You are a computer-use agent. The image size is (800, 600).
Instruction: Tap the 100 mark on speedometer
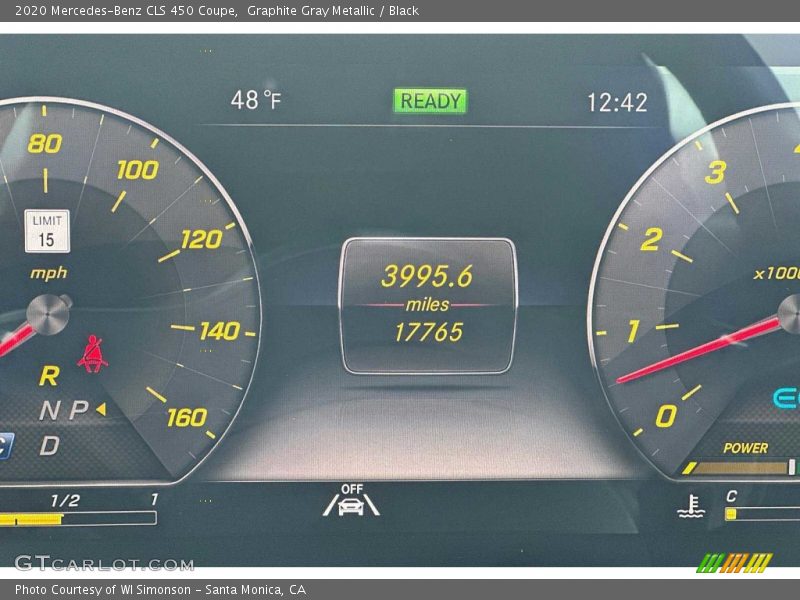pyautogui.click(x=138, y=170)
